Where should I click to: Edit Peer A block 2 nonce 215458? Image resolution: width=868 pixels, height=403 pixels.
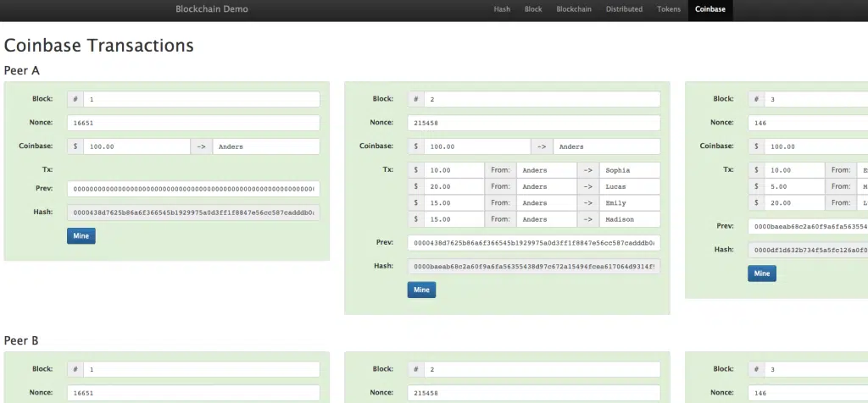pyautogui.click(x=534, y=123)
